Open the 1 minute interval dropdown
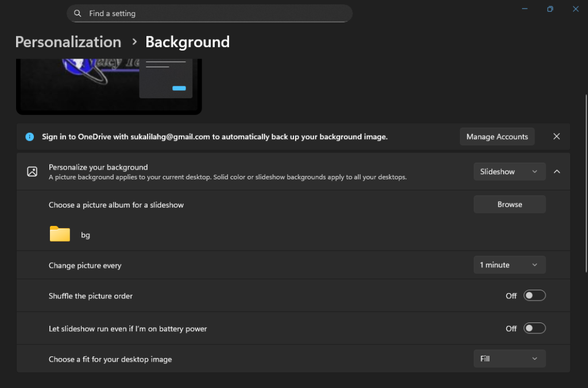The height and width of the screenshot is (388, 588). [x=509, y=265]
